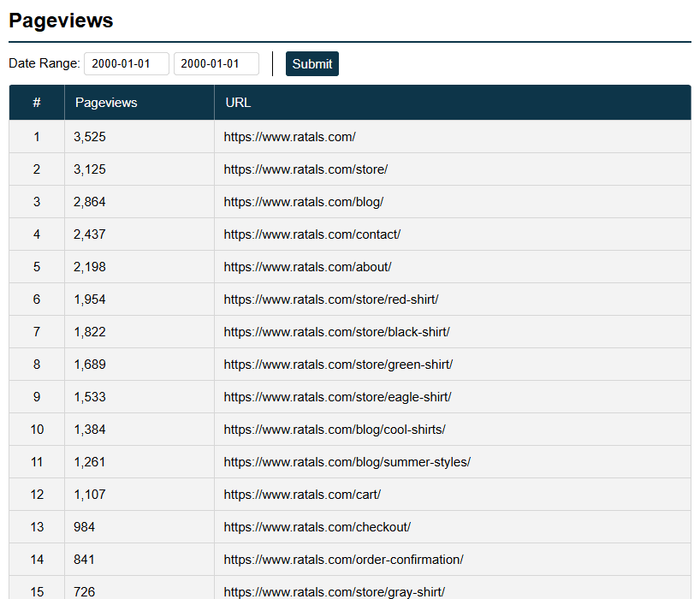700x599 pixels.
Task: Click the 1,954 pageviews value
Action: [x=90, y=299]
